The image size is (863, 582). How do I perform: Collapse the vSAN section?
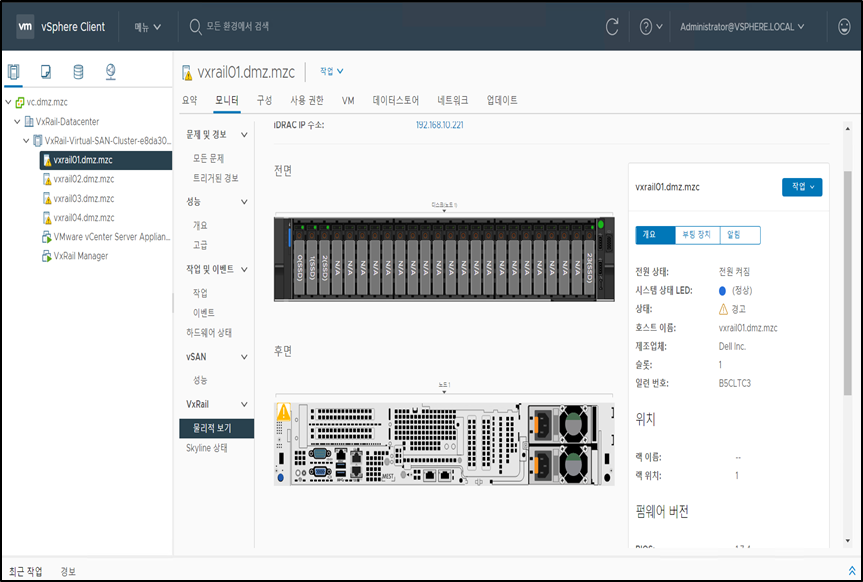pos(244,357)
